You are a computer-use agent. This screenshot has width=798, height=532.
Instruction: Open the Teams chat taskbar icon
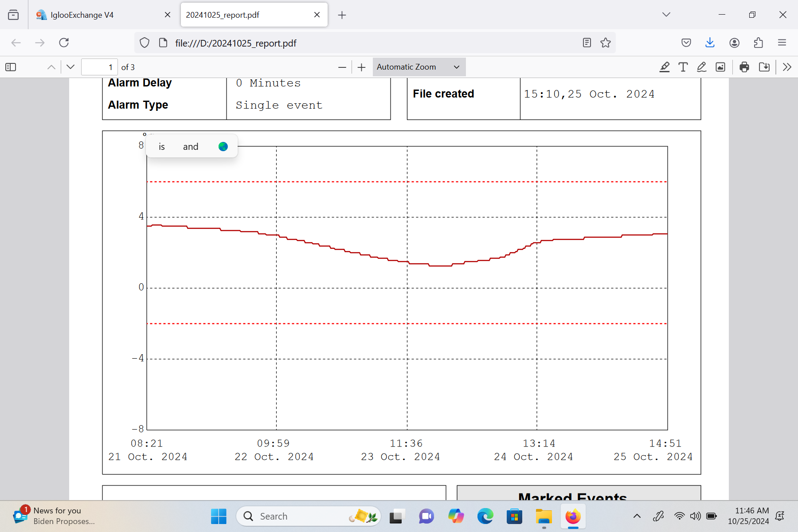(x=426, y=516)
